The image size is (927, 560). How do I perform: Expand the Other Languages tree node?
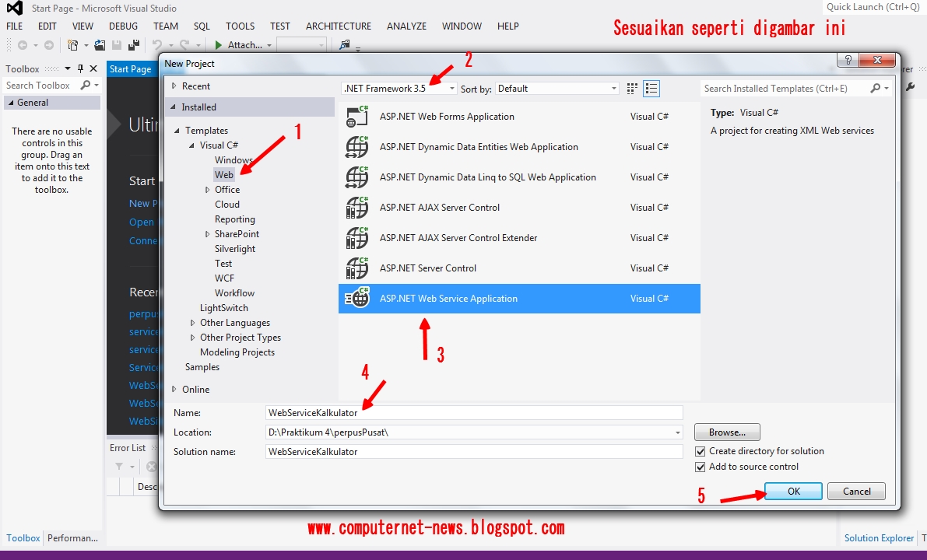[192, 323]
